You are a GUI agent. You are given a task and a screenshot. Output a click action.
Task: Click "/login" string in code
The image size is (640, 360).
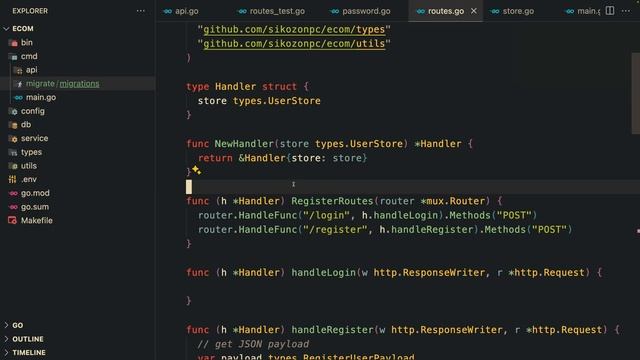coord(326,215)
